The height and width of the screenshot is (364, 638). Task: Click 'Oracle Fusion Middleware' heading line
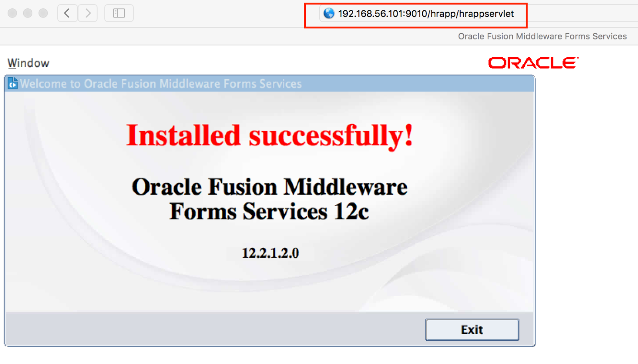coord(270,187)
